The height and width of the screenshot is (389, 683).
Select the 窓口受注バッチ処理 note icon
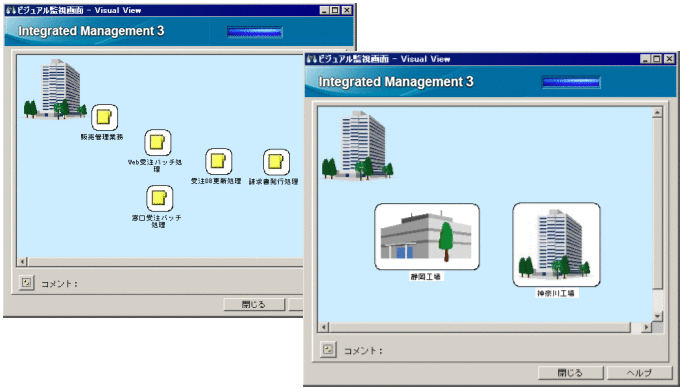click(159, 198)
